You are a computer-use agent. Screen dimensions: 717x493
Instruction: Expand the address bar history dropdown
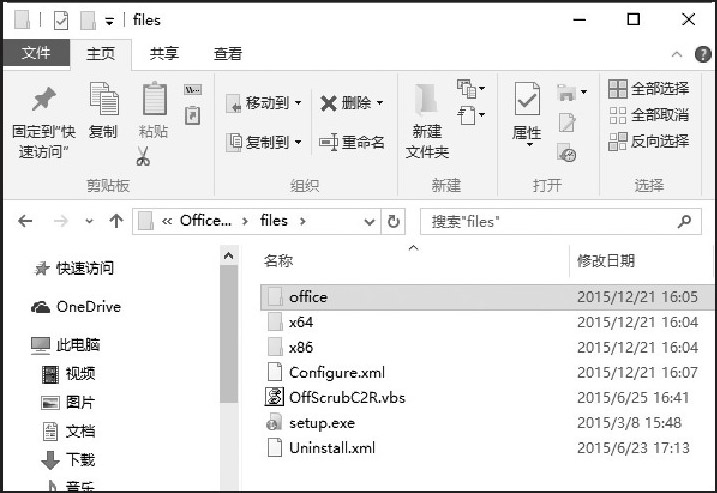click(369, 221)
